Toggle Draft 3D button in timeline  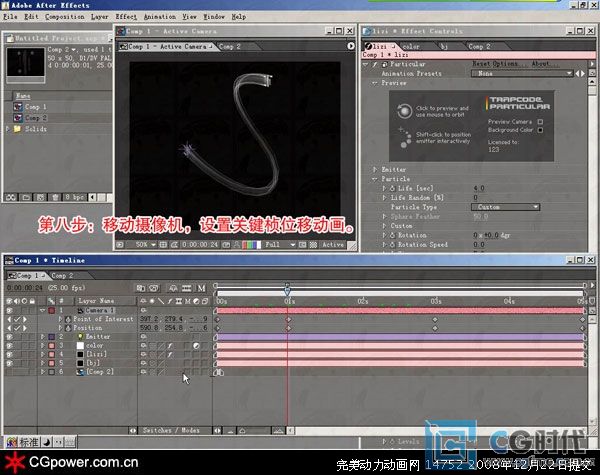coord(154,288)
